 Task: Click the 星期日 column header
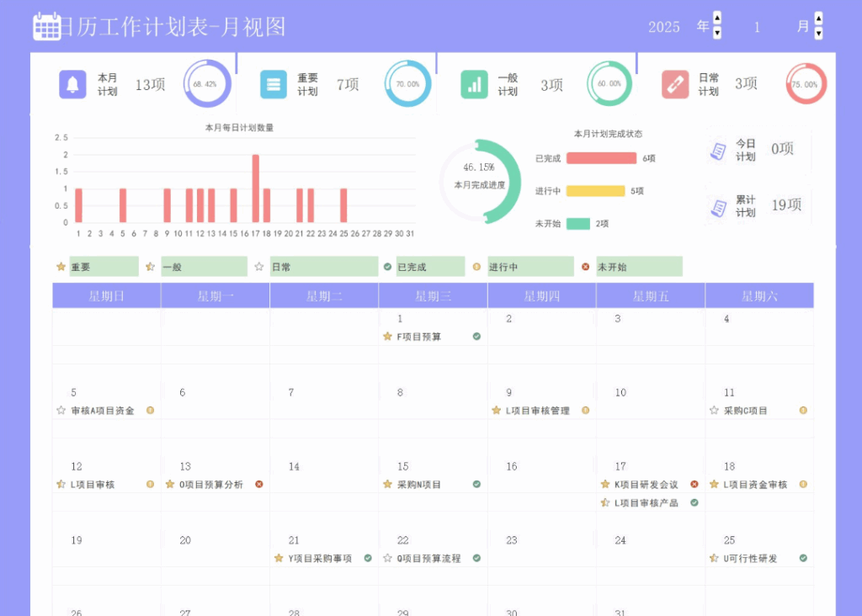click(x=107, y=295)
